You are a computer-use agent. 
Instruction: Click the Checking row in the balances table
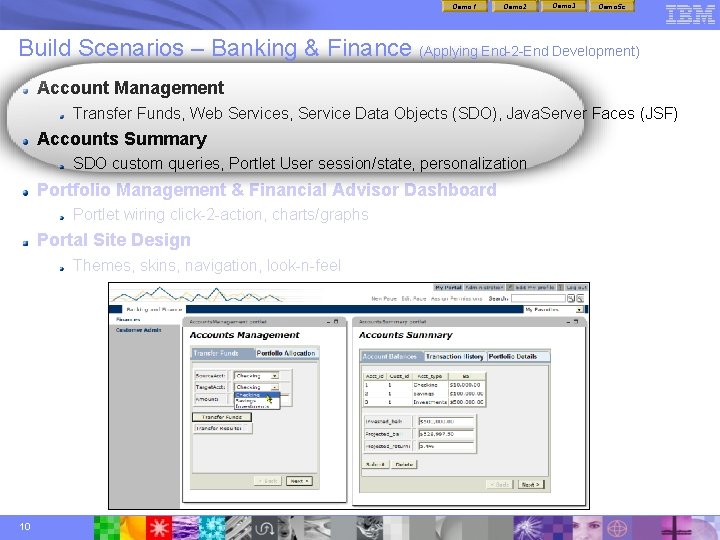[424, 385]
